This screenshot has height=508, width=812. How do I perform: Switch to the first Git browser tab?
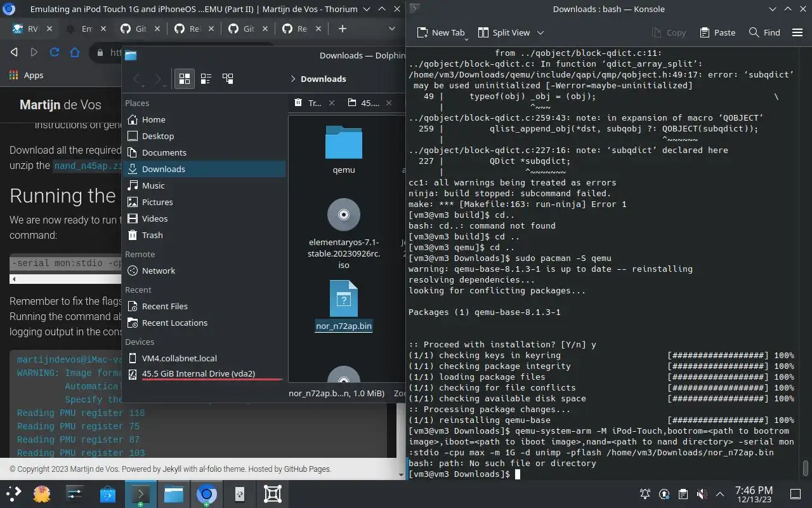[x=141, y=29]
